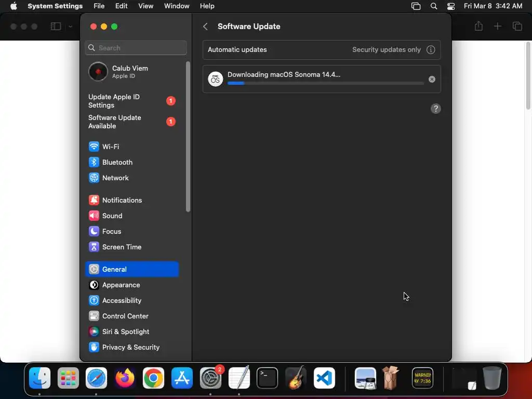
Task: Select General in sidebar
Action: [131, 269]
